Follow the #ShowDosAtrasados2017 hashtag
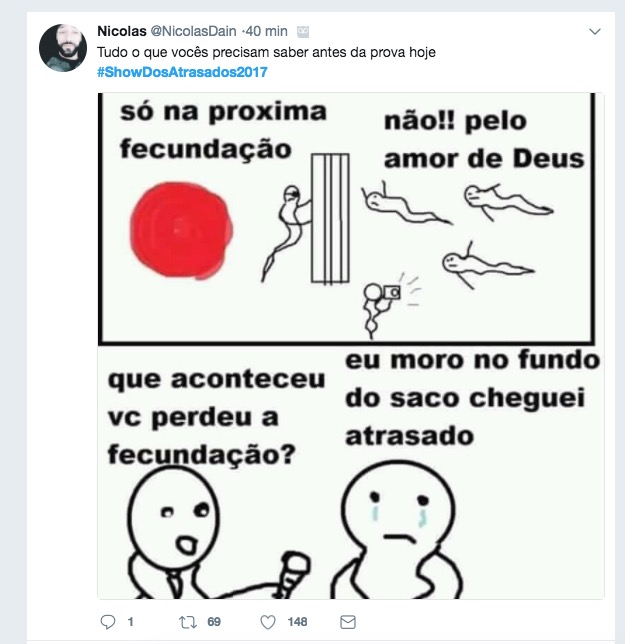The image size is (625, 644). [182, 72]
